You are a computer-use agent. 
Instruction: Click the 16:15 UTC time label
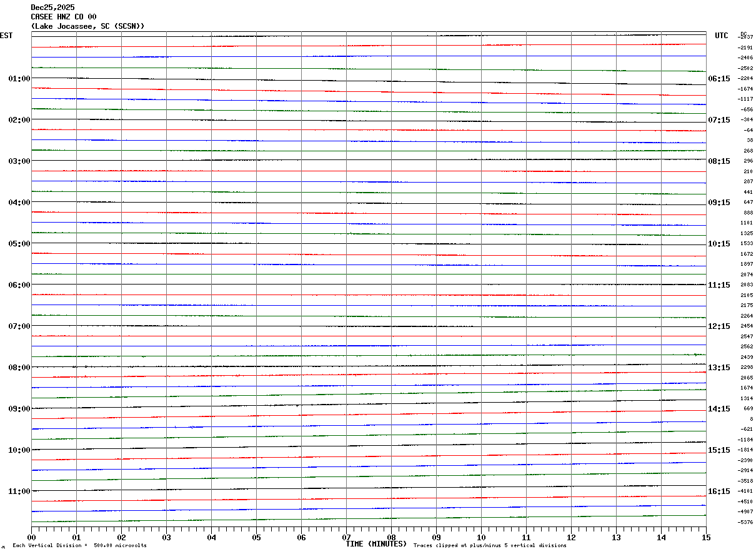pos(719,491)
